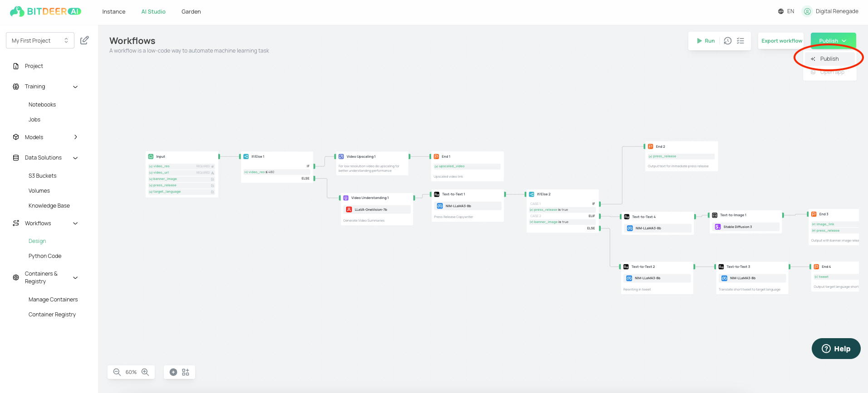Screen dimensions: 868x393
Task: Click the Digital Renegade account name
Action: [837, 11]
